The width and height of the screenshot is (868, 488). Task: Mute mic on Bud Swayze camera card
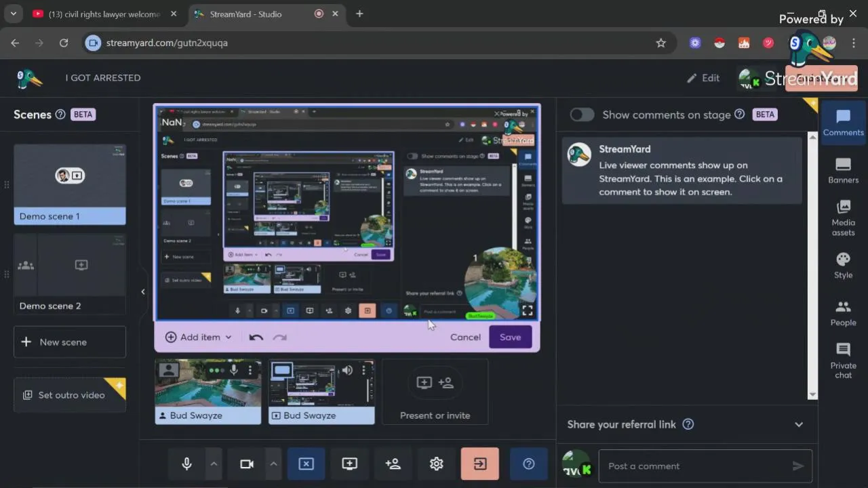(233, 370)
